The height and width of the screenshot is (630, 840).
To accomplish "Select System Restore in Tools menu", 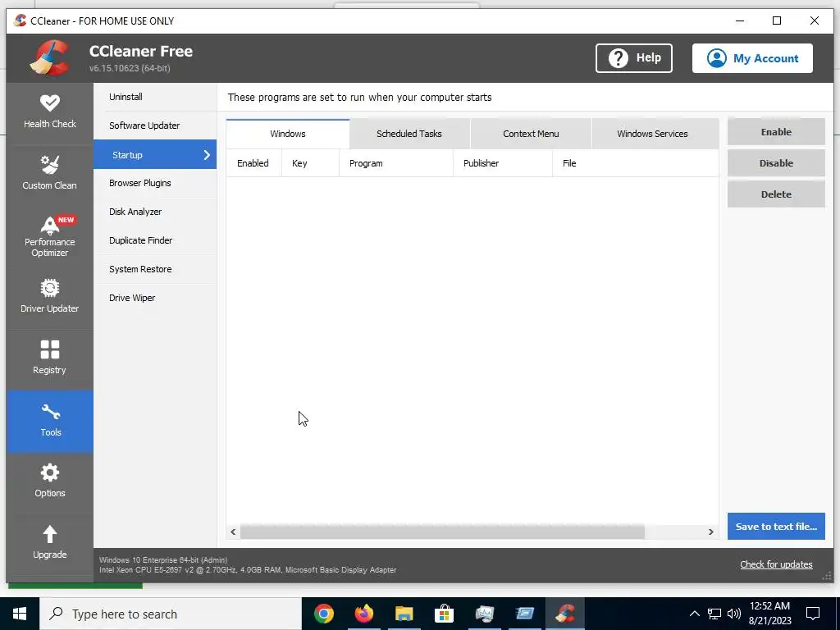I will point(155,269).
